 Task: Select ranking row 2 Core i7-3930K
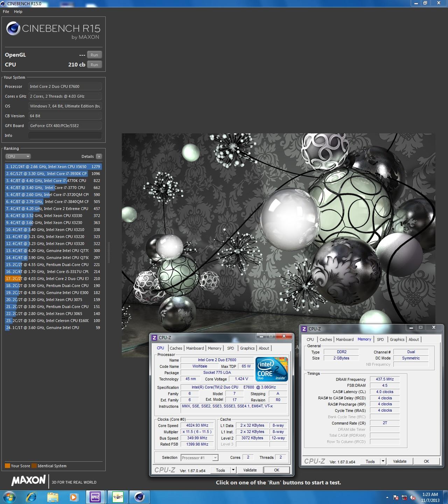pos(53,174)
